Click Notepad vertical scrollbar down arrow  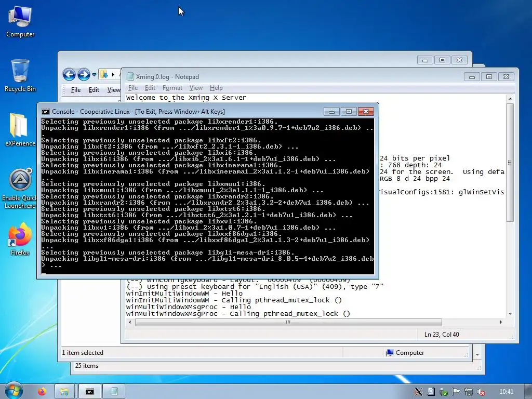(x=510, y=314)
